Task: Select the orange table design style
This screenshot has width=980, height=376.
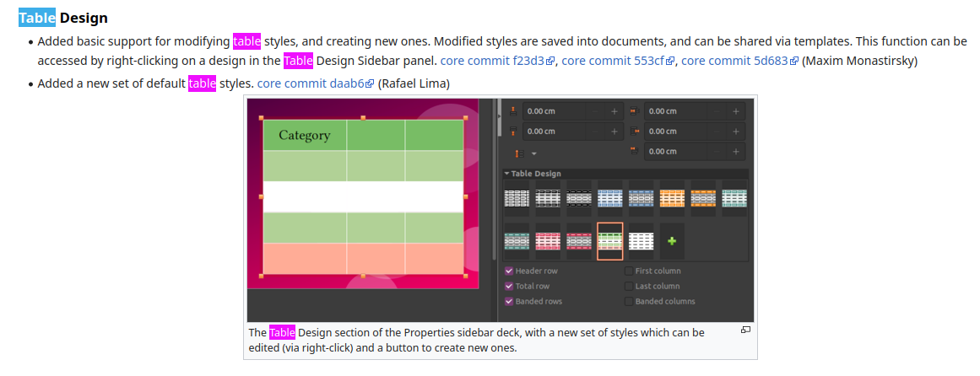Action: point(672,199)
